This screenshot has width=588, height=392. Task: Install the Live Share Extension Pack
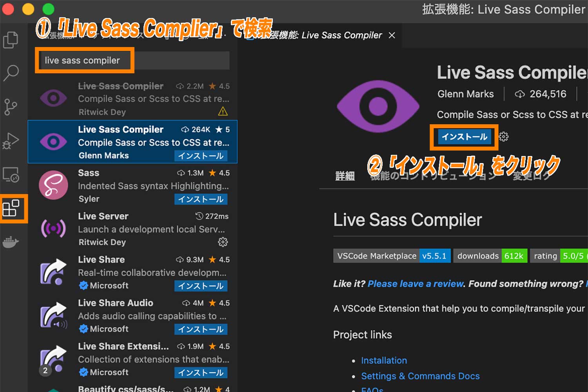(x=201, y=373)
